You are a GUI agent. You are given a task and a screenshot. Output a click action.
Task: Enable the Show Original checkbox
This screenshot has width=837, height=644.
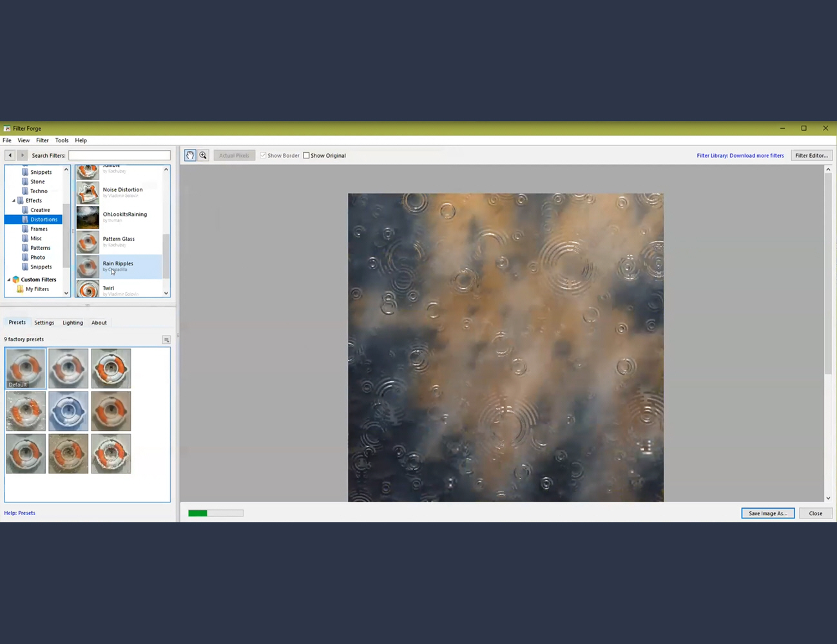coord(307,155)
